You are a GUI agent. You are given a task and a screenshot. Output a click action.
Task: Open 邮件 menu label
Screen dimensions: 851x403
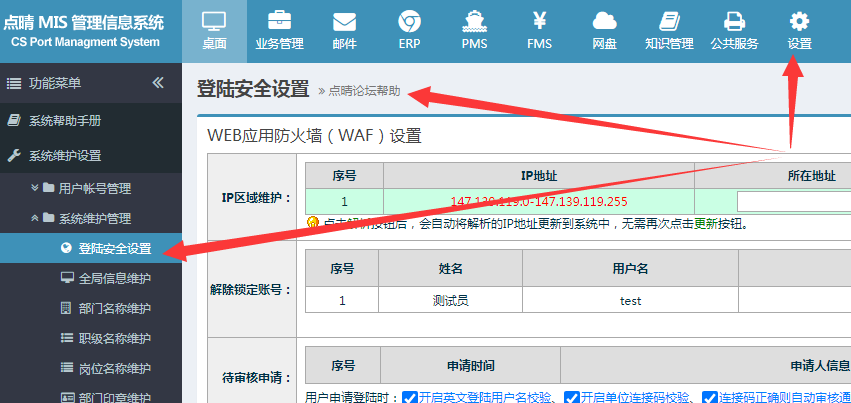(345, 44)
